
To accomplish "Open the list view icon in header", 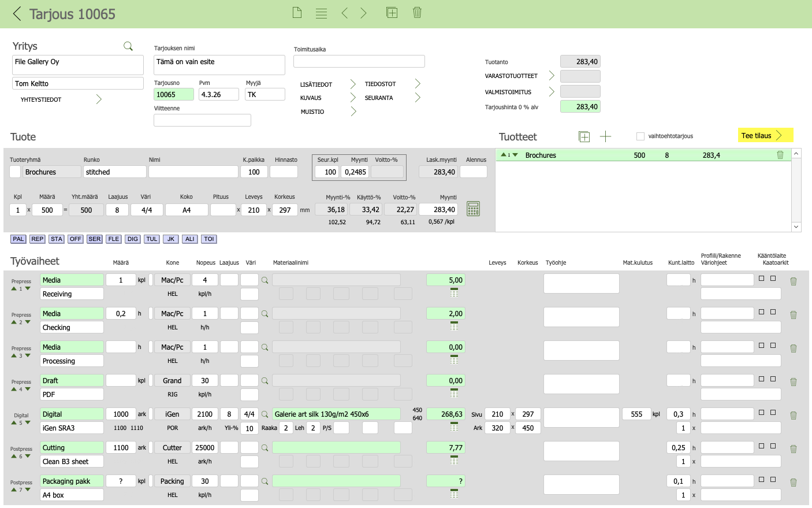I will pyautogui.click(x=322, y=13).
